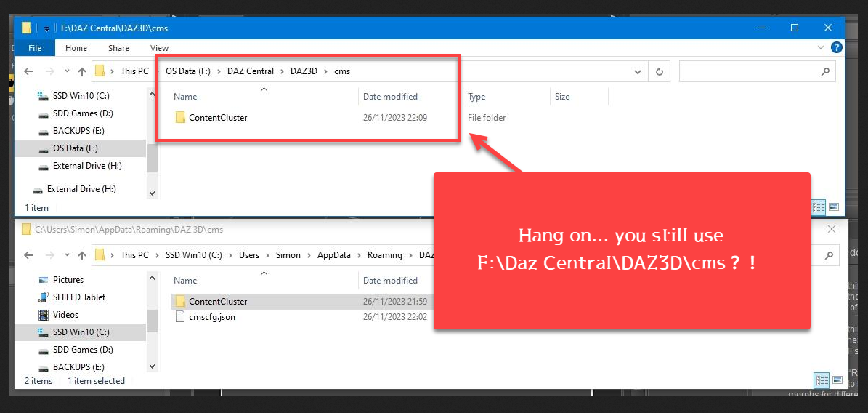Sort by Size column in the top window

[x=562, y=97]
